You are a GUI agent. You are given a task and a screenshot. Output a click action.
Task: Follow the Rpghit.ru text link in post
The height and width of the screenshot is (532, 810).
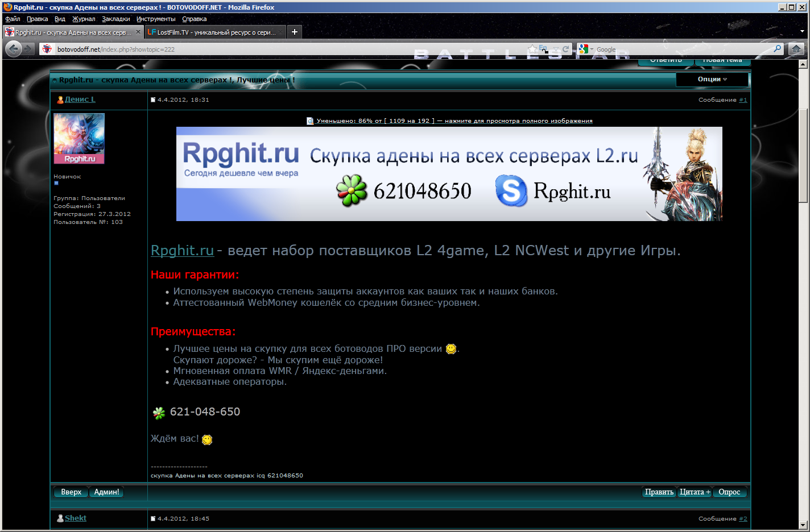182,250
